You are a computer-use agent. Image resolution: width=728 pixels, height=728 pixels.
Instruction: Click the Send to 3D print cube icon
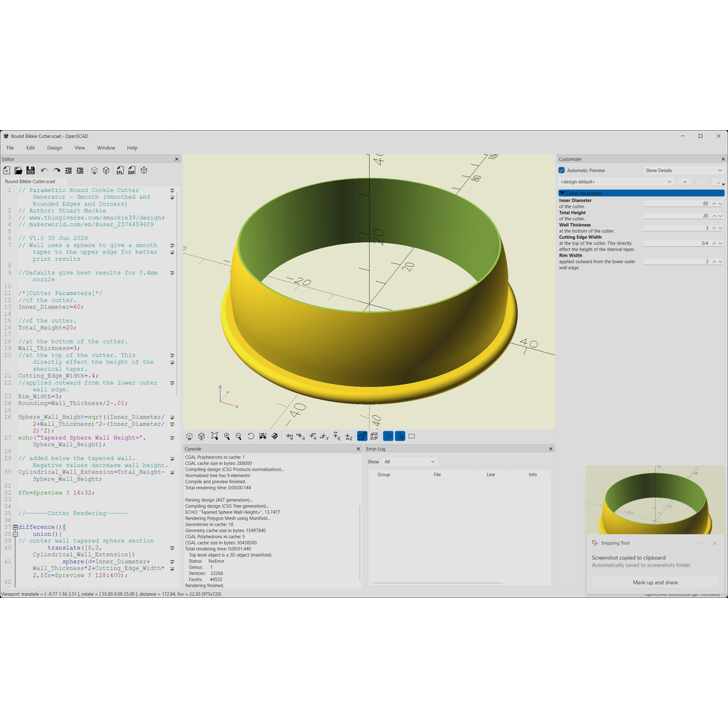coord(144,171)
